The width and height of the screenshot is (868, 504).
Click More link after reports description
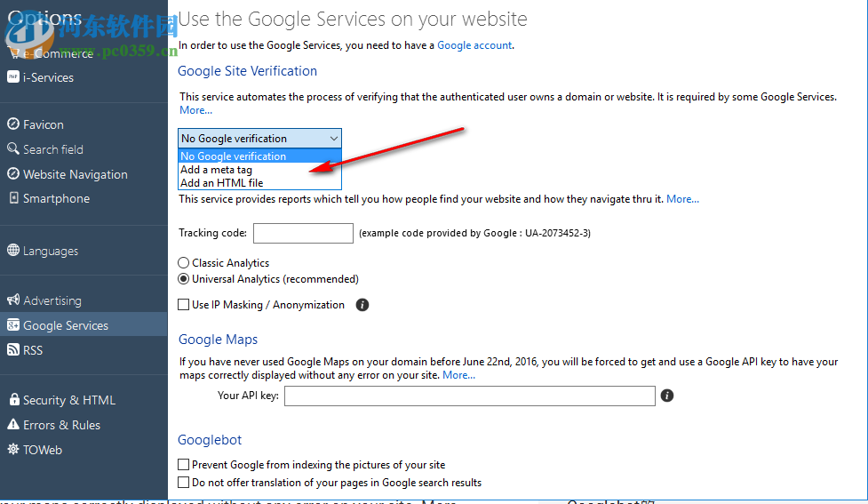tap(682, 199)
